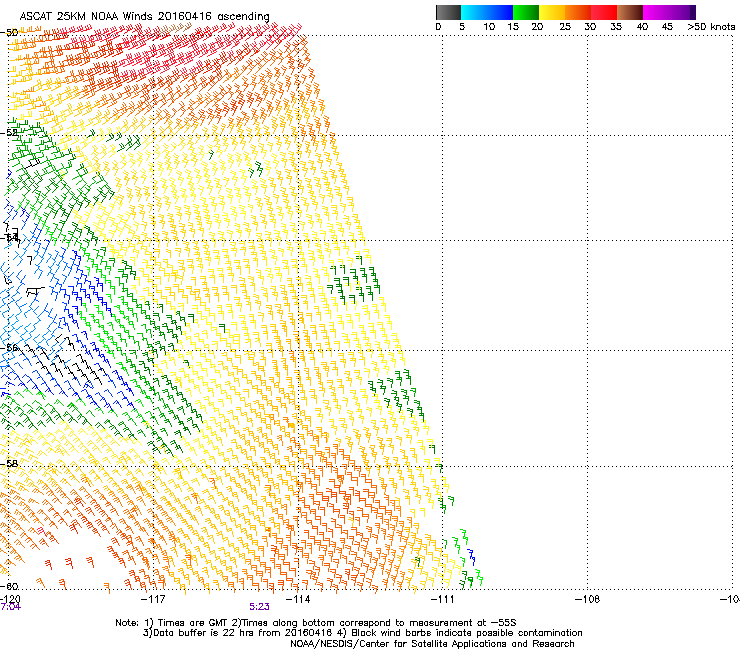
Task: Click the -58 latitude axis label
Action: pyautogui.click(x=9, y=464)
